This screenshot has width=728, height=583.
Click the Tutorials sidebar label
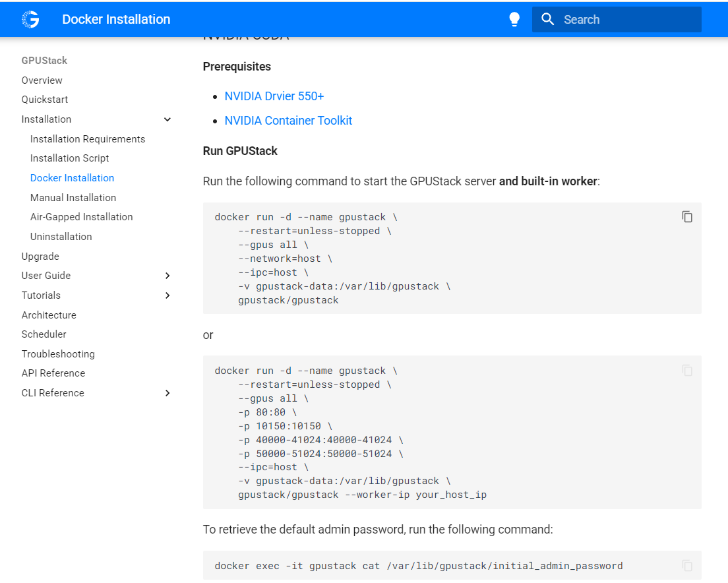41,295
